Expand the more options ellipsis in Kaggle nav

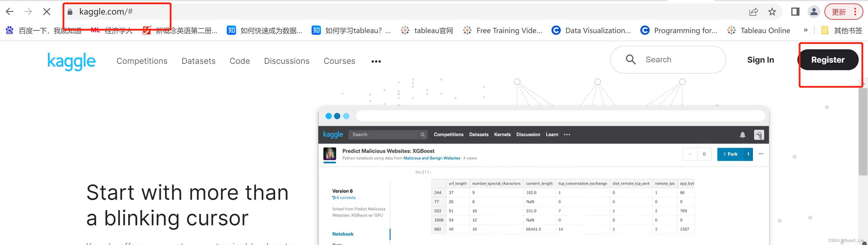pyautogui.click(x=376, y=61)
